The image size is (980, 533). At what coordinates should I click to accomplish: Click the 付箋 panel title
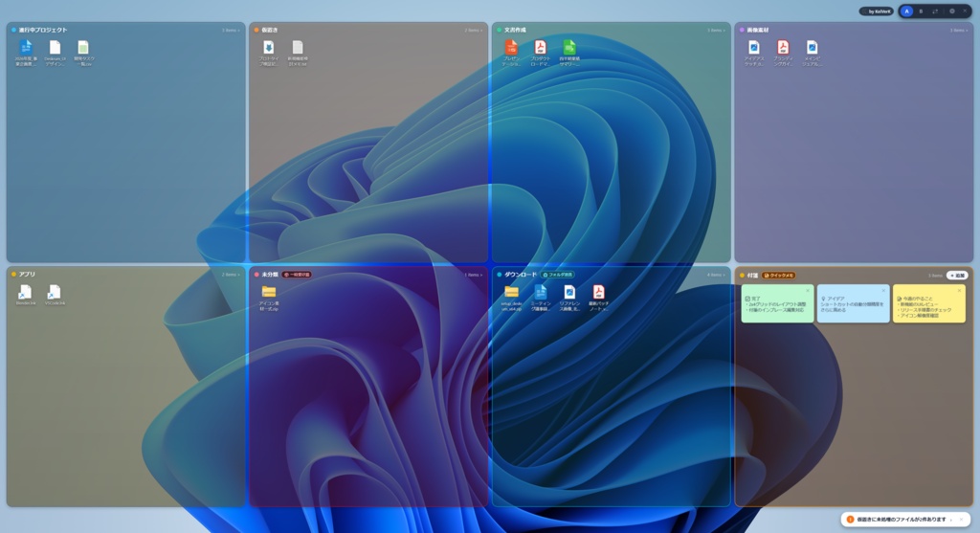[x=752, y=275]
